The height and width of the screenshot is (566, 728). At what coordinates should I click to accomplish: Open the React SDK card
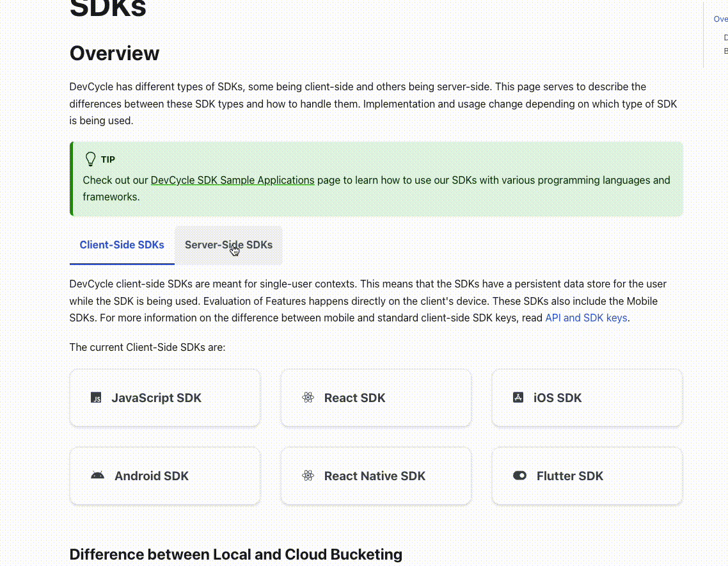pos(376,398)
